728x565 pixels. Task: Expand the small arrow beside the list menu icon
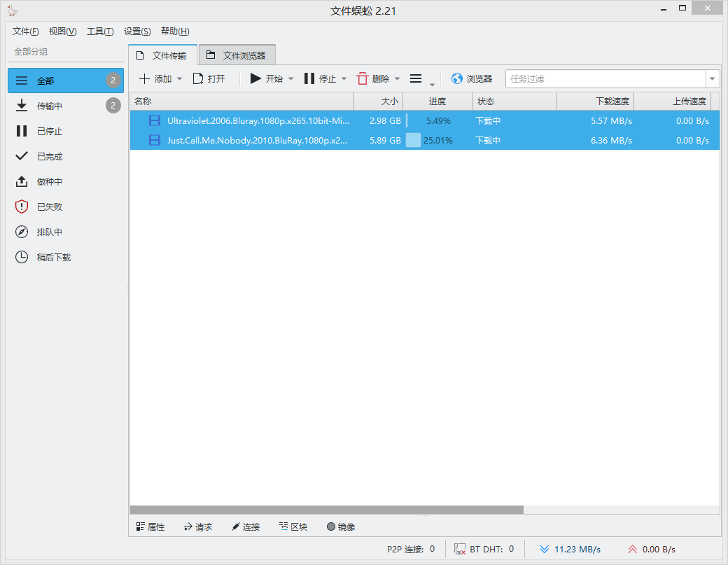tap(432, 85)
